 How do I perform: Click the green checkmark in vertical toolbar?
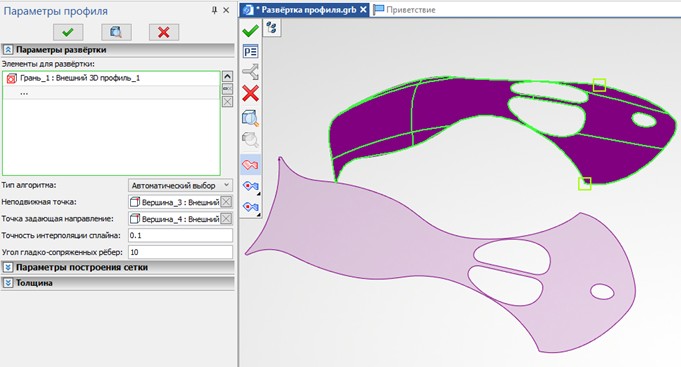250,31
